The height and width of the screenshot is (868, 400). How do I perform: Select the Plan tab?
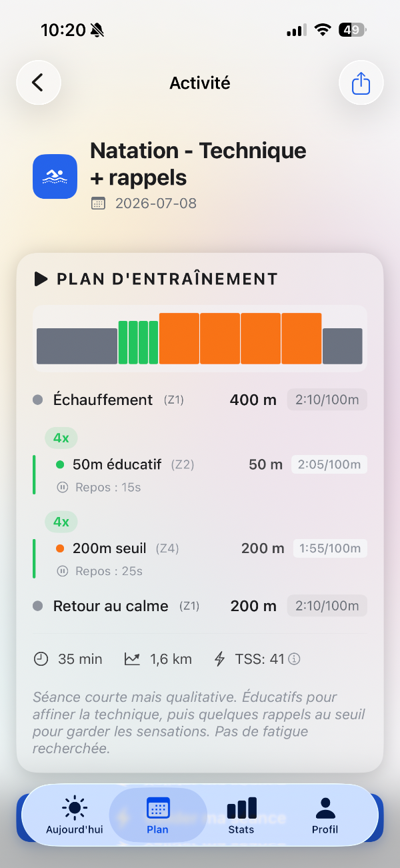[x=158, y=815]
